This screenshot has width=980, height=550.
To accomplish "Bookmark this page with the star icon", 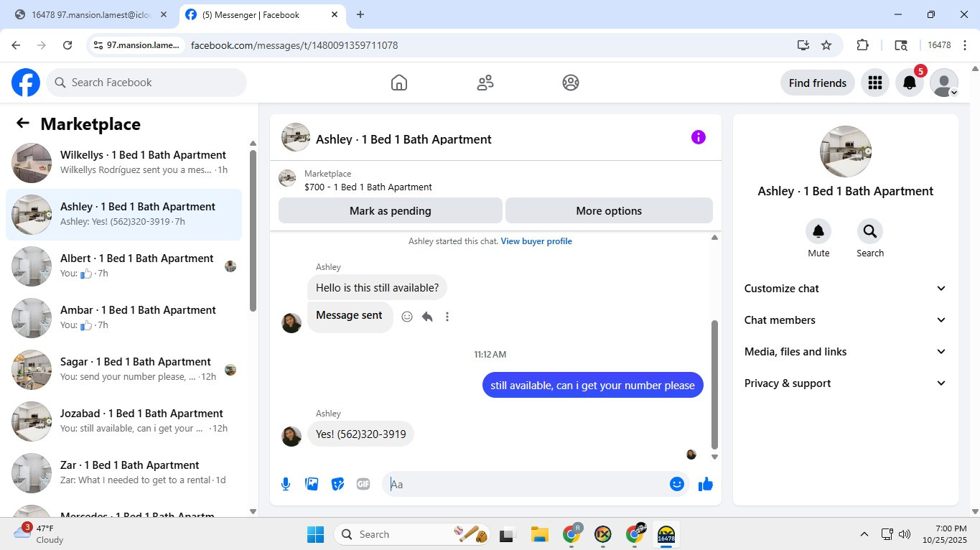I will click(x=826, y=45).
